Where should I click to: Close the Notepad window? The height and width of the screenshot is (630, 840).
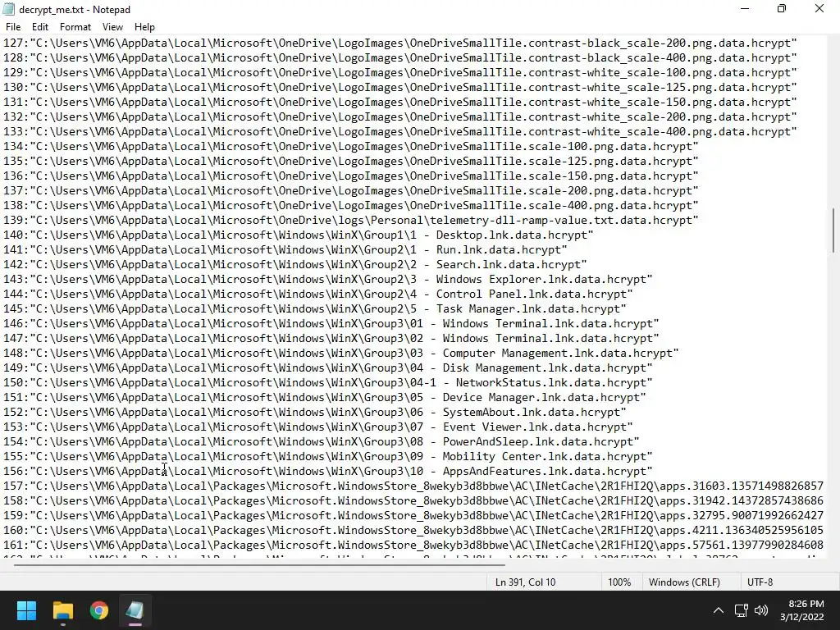click(x=819, y=9)
